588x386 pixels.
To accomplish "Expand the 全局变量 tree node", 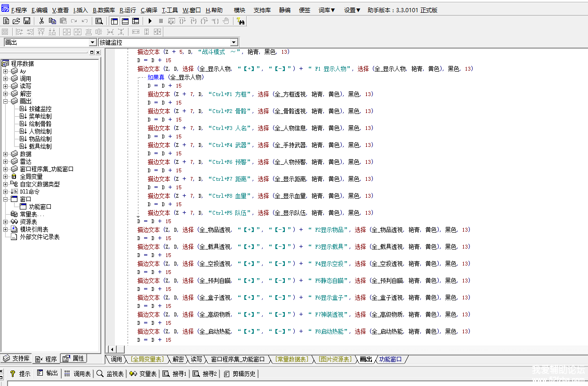I will [x=6, y=177].
